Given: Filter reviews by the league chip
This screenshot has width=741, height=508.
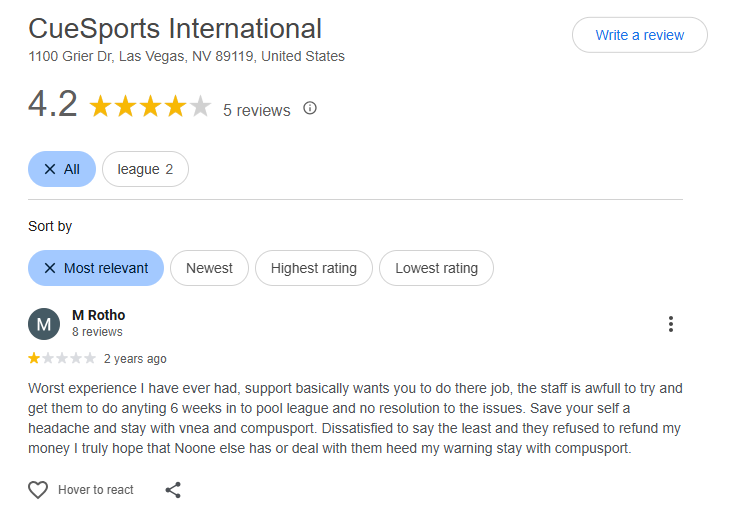Looking at the screenshot, I should (145, 169).
